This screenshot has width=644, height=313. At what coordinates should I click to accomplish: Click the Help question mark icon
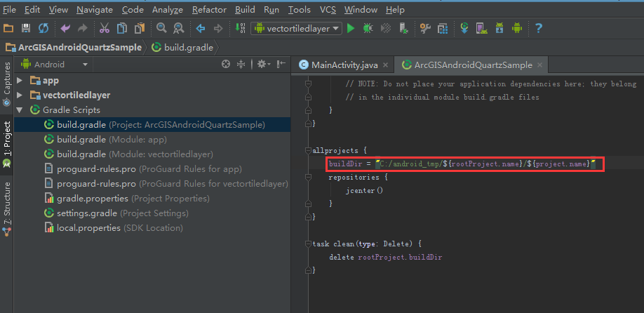point(539,28)
